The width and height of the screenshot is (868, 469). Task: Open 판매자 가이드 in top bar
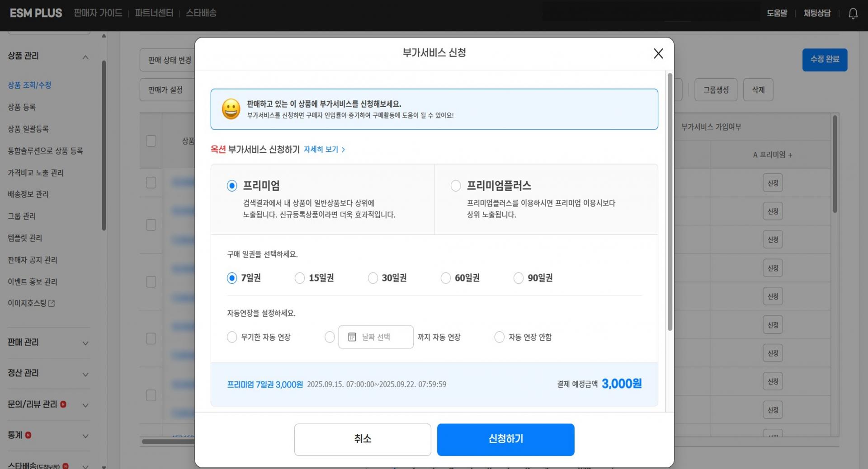click(x=98, y=13)
